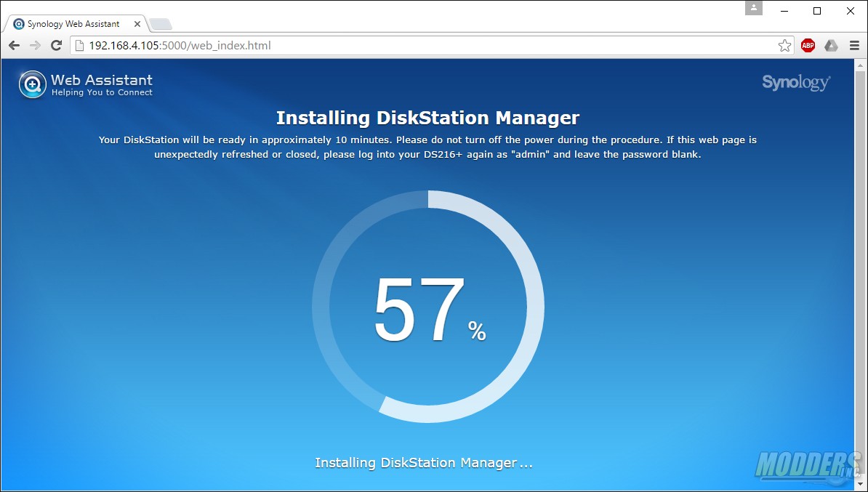
Task: Open the Google Drive extension icon
Action: click(831, 45)
